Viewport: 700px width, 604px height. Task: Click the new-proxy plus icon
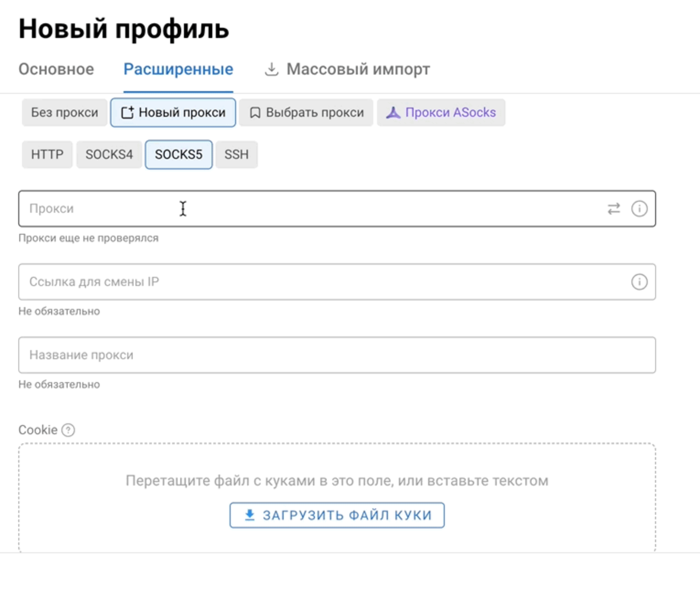pos(128,112)
